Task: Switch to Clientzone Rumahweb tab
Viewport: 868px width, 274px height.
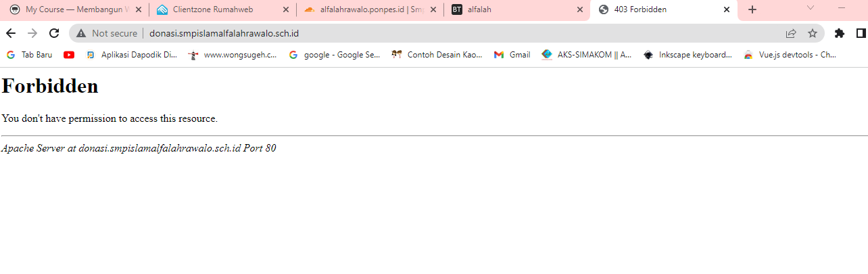Action: pos(221,9)
